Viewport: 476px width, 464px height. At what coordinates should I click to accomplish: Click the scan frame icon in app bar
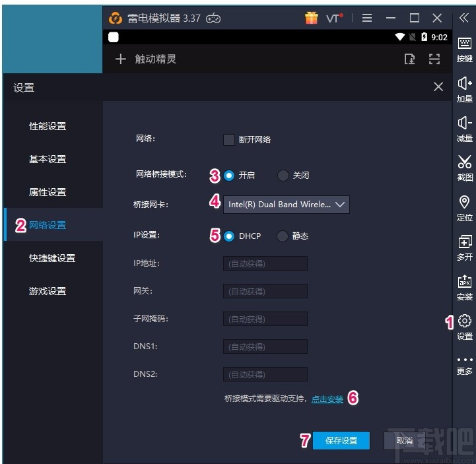pos(434,59)
